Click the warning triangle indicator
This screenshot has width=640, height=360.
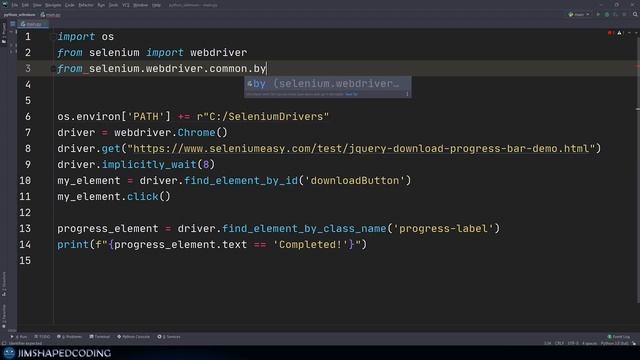(x=620, y=33)
